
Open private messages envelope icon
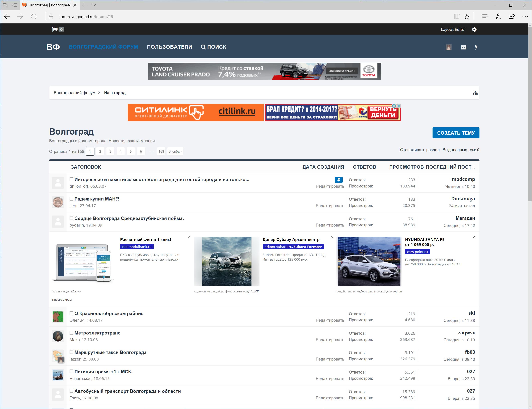click(463, 47)
